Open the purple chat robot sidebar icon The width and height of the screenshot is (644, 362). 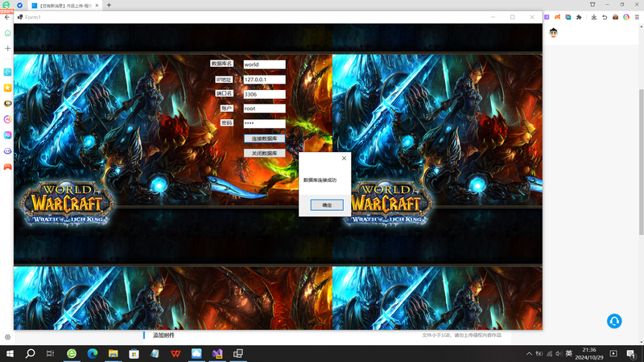[7, 150]
